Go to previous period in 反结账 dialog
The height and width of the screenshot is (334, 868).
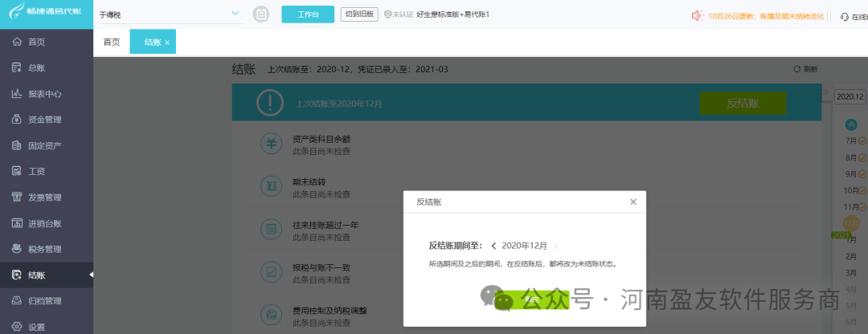coord(493,246)
